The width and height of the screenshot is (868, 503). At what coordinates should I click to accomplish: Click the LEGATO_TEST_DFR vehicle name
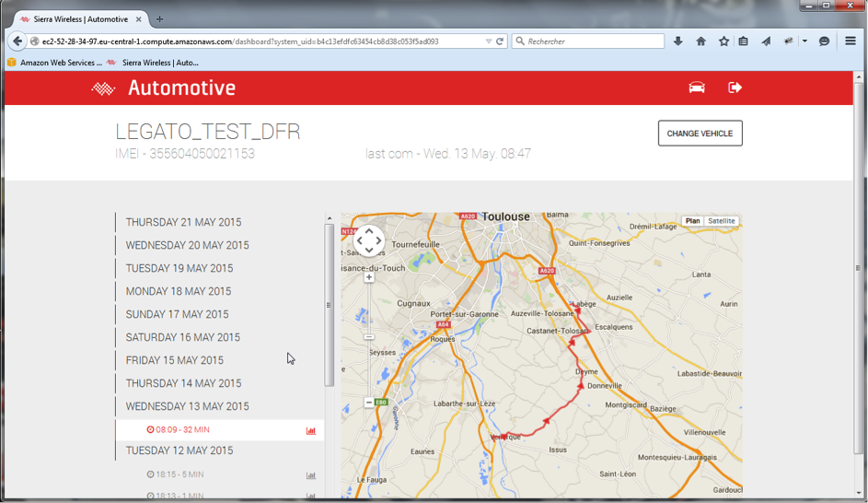pos(208,132)
